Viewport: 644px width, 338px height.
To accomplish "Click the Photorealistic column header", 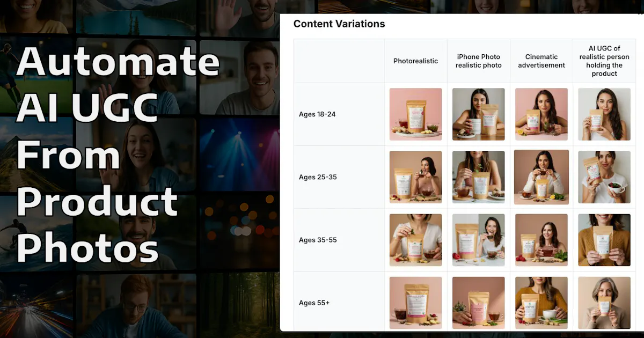I will (415, 61).
